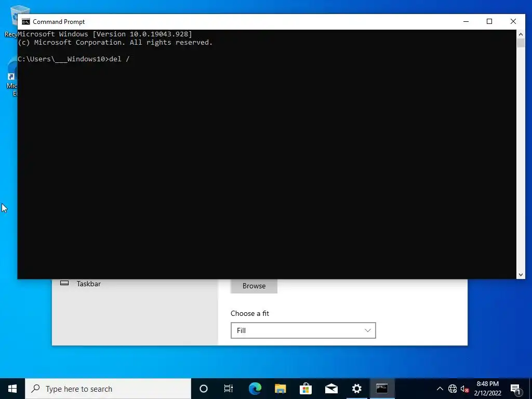Open network status tray icon
Screen dimensions: 532x399
(453, 389)
